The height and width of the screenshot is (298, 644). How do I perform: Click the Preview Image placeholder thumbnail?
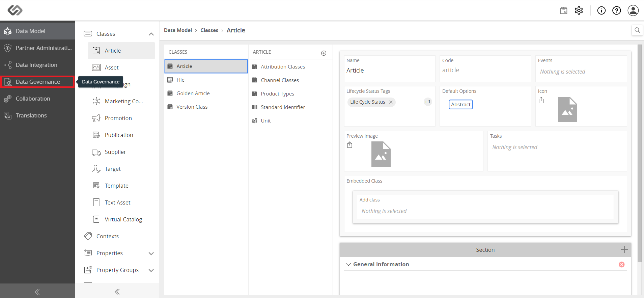point(381,154)
